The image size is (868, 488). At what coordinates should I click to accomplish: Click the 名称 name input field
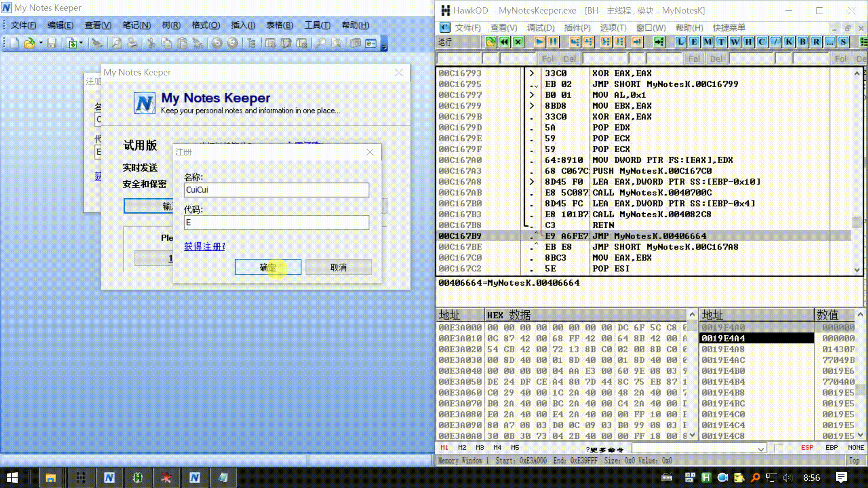(x=276, y=190)
